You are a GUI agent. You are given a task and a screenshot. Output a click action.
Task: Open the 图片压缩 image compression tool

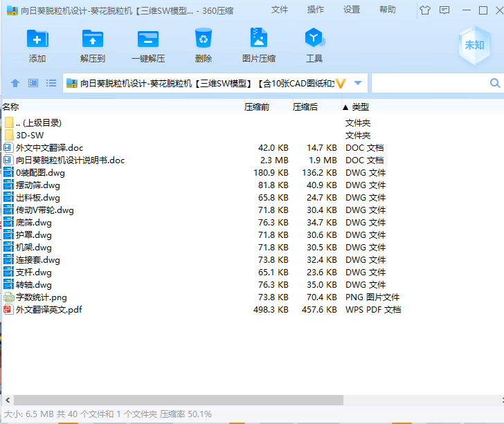[x=259, y=37]
